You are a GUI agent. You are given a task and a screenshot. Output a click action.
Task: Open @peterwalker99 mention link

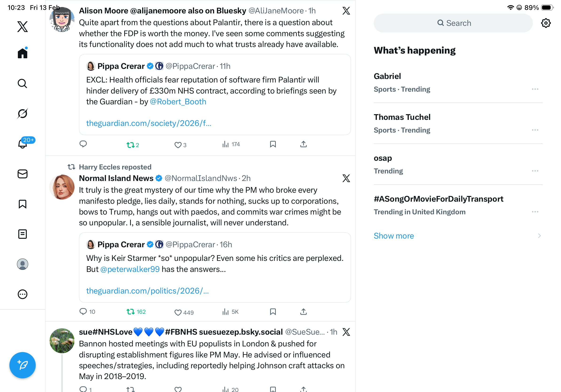coord(130,269)
